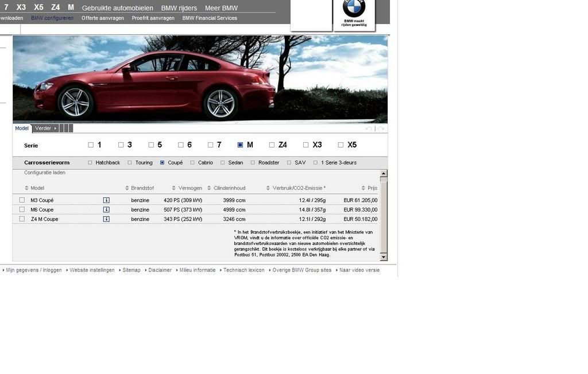Open the X5 top navigation item

tap(38, 7)
